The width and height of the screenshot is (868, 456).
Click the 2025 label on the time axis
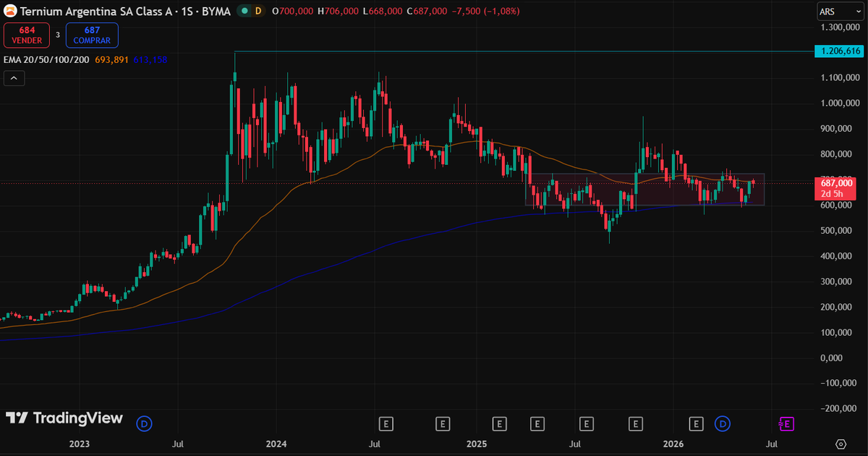pyautogui.click(x=476, y=444)
